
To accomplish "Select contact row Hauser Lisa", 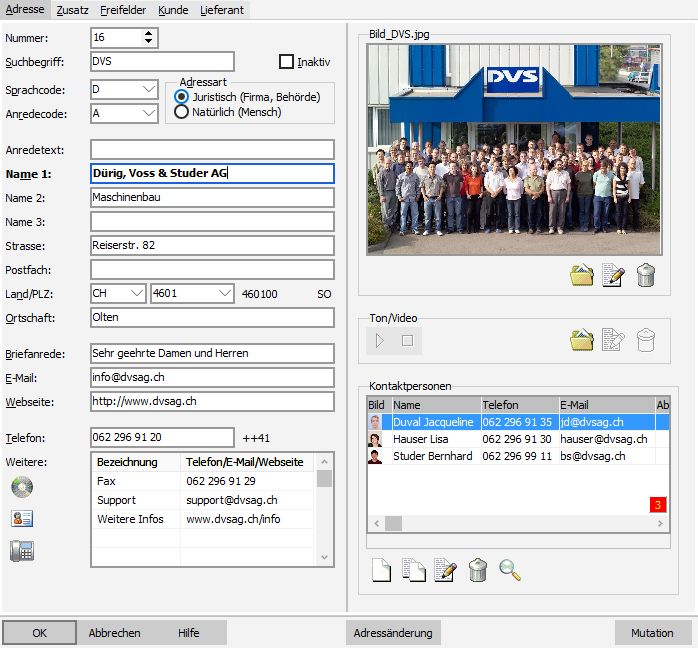I will pos(420,439).
